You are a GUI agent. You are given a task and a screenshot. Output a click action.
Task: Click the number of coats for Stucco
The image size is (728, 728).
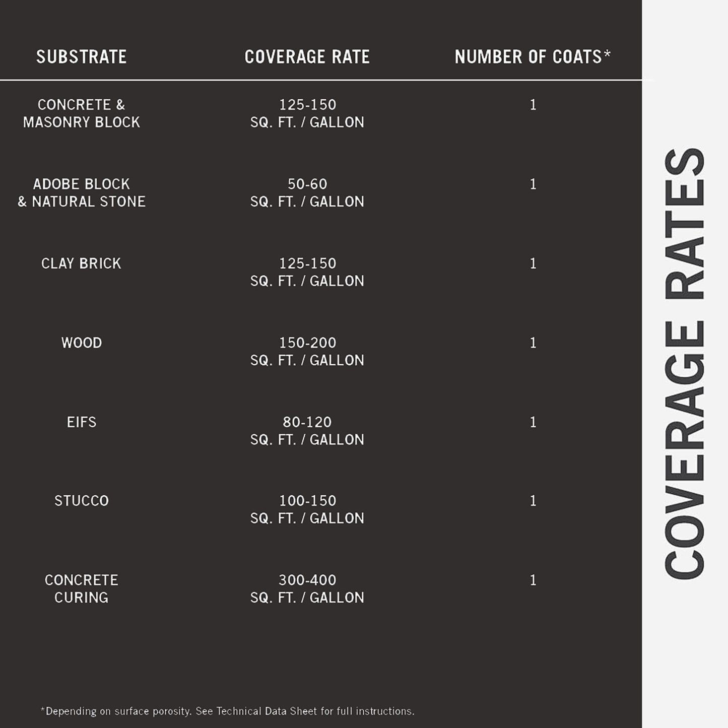click(x=533, y=501)
